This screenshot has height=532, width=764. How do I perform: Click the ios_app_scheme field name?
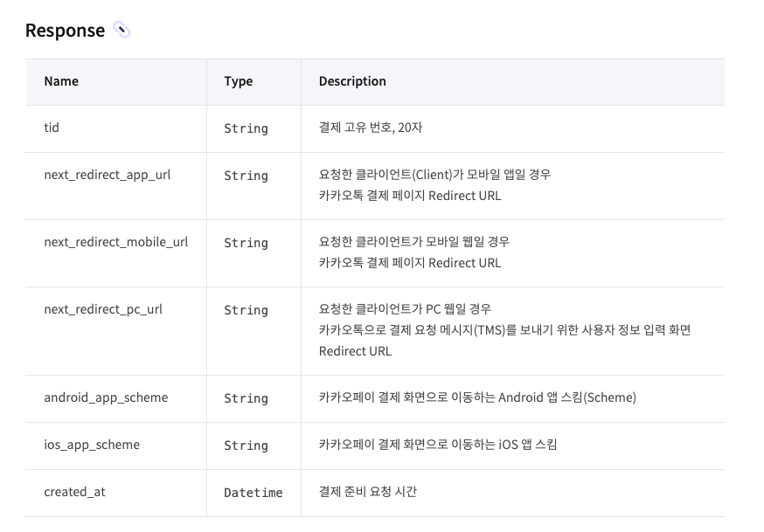[x=92, y=445]
